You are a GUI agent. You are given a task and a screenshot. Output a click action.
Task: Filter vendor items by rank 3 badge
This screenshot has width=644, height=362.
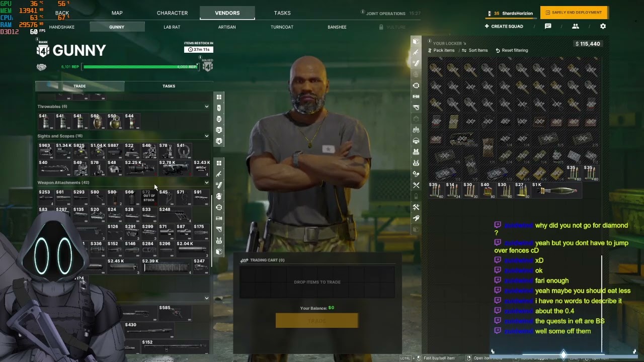click(219, 130)
